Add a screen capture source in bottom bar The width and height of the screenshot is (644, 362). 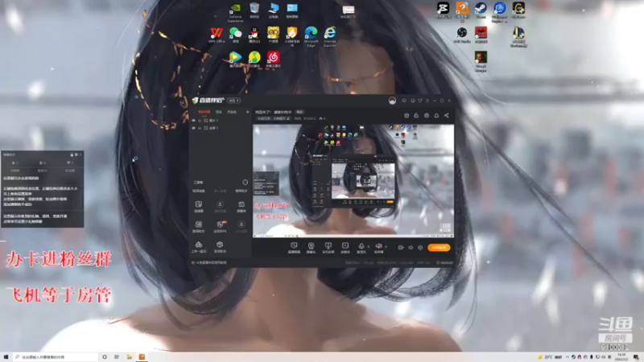point(294,248)
